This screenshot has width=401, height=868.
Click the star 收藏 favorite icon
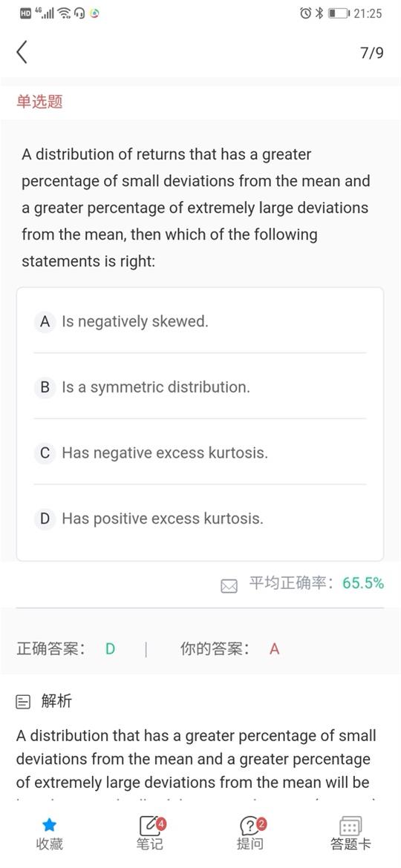49,826
